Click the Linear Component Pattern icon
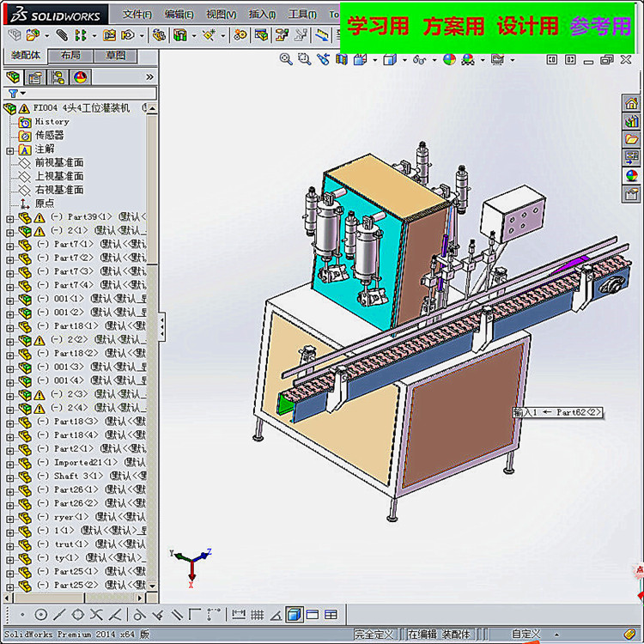This screenshot has height=644, width=644. 81,35
